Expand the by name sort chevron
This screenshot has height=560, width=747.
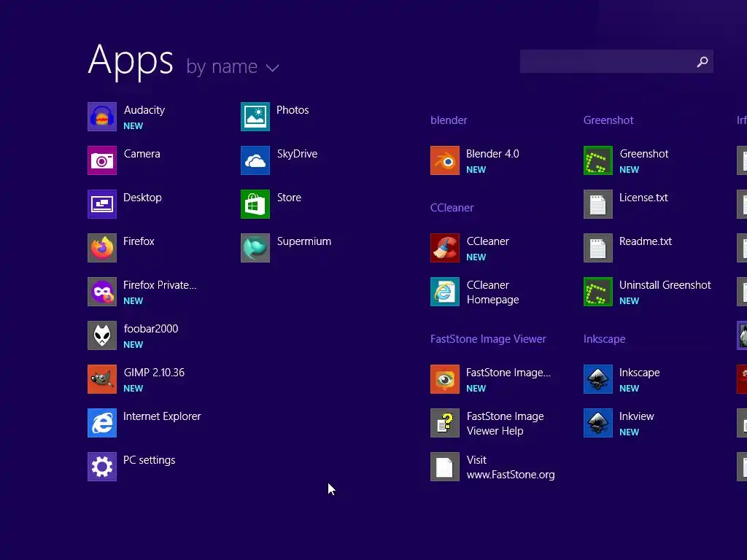273,68
